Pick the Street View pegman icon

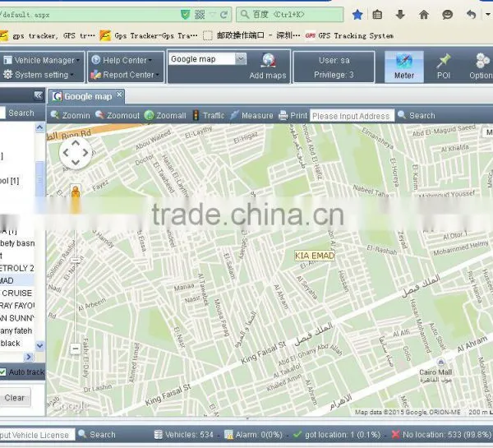pyautogui.click(x=76, y=192)
